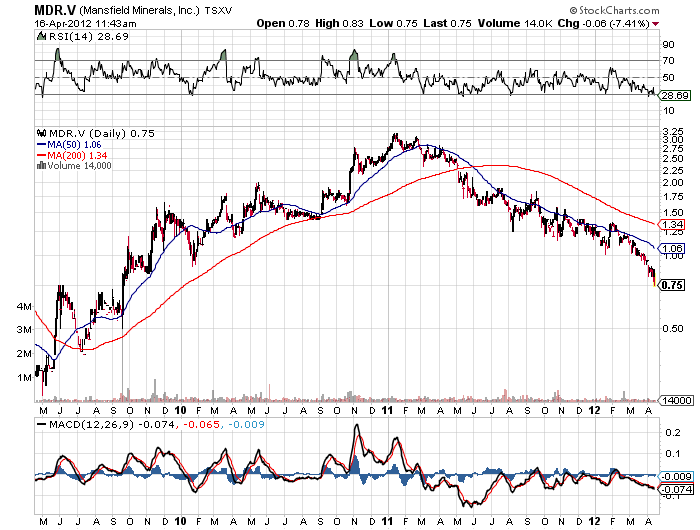Click year 10 on the MACD panel time axis

(x=180, y=521)
